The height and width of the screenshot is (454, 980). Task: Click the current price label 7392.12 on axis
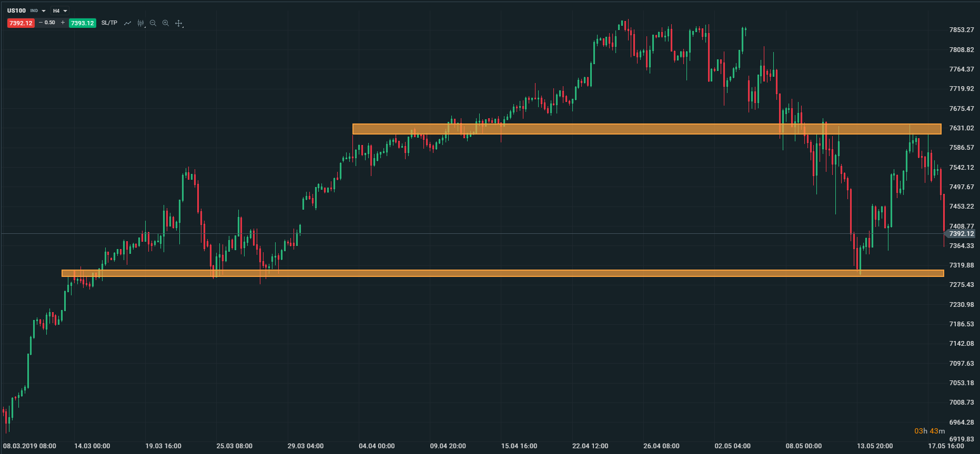pos(961,233)
